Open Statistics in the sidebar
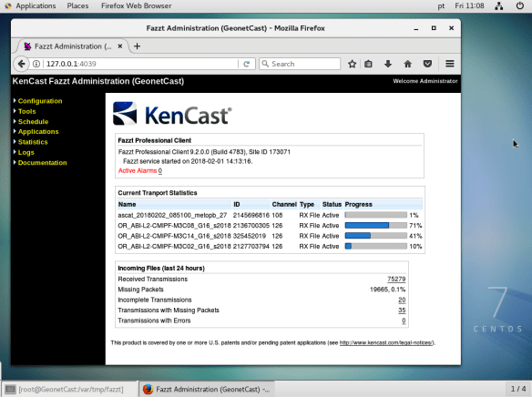 click(x=33, y=142)
